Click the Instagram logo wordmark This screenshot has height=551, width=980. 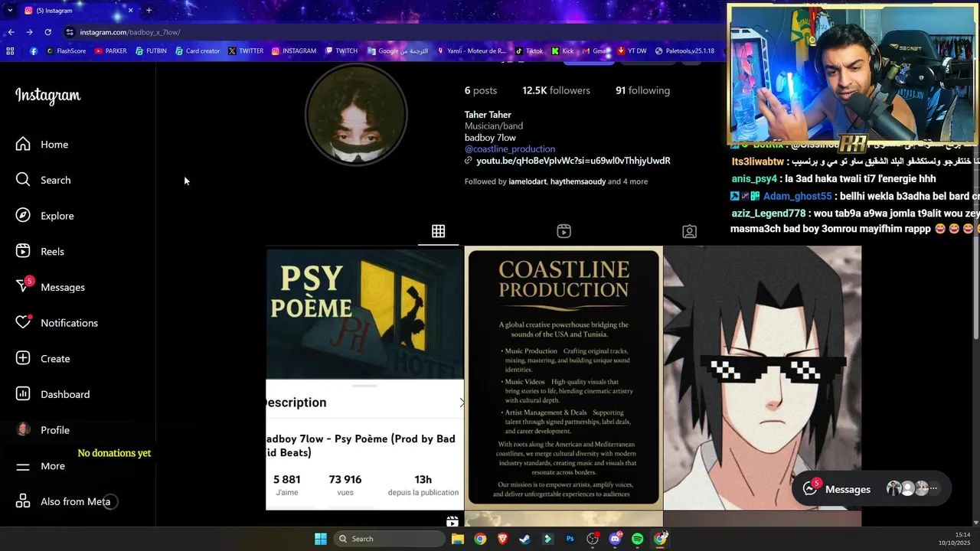coord(48,96)
